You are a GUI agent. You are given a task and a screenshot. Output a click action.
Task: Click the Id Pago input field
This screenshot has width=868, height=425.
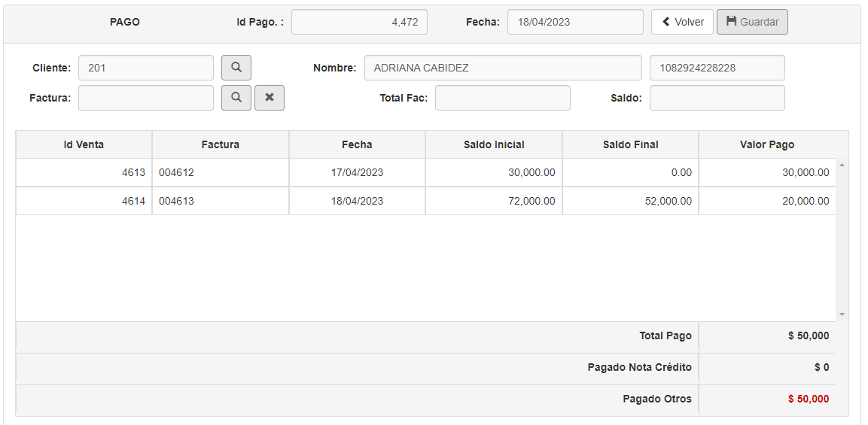point(359,22)
